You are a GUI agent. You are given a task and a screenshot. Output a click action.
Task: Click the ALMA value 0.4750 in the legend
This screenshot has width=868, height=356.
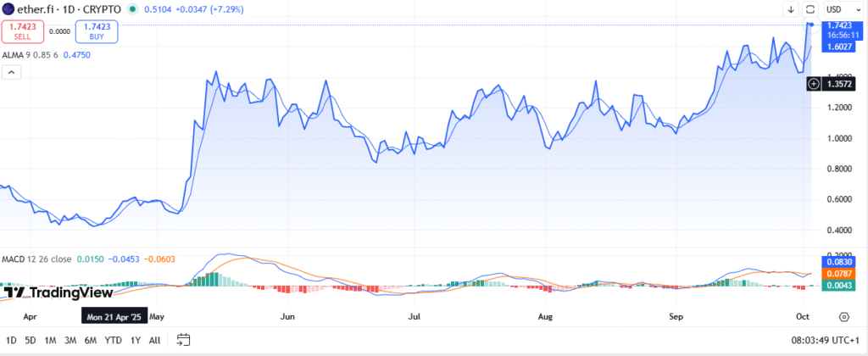(x=76, y=55)
